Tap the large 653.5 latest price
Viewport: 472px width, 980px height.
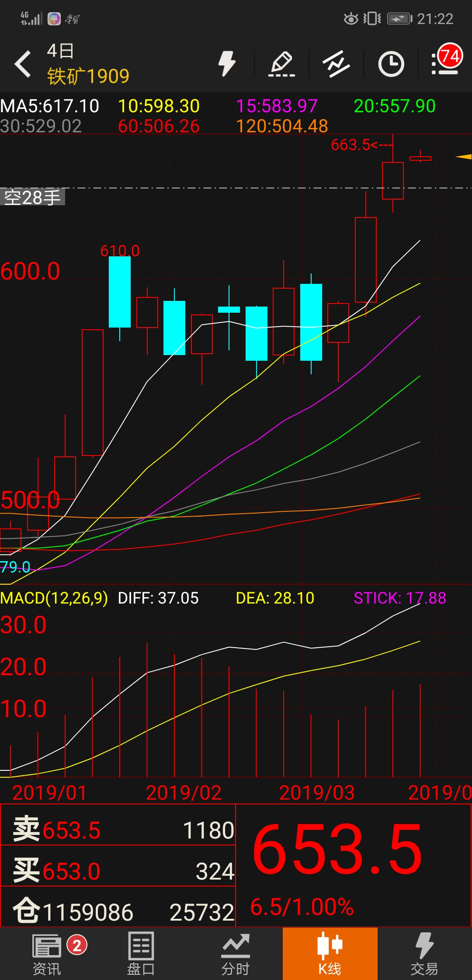coord(337,849)
